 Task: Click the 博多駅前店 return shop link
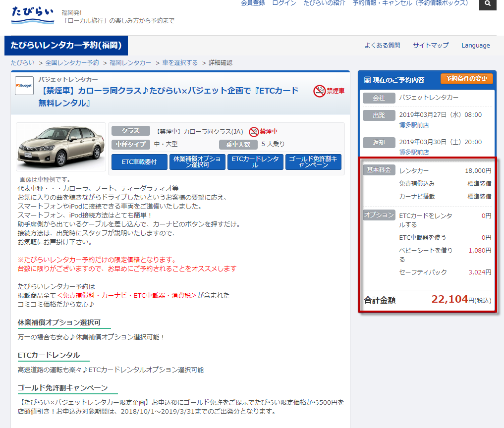414,152
